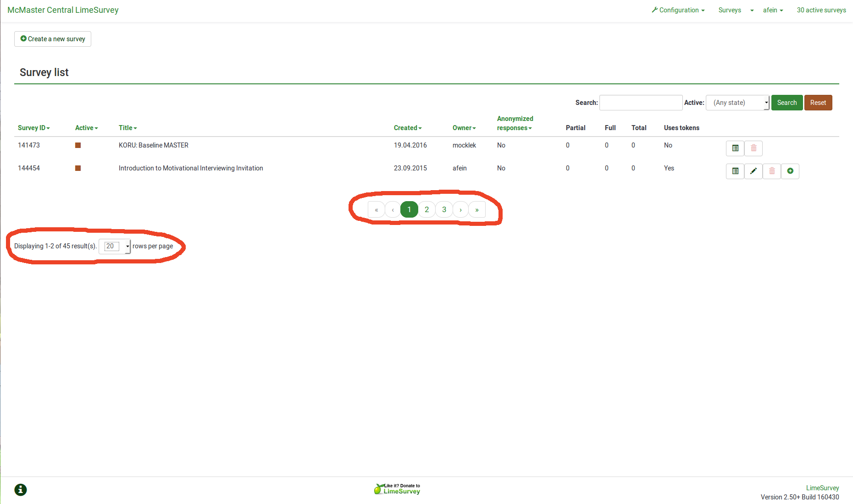The image size is (853, 504).
Task: Sort the list by Owner
Action: point(464,128)
